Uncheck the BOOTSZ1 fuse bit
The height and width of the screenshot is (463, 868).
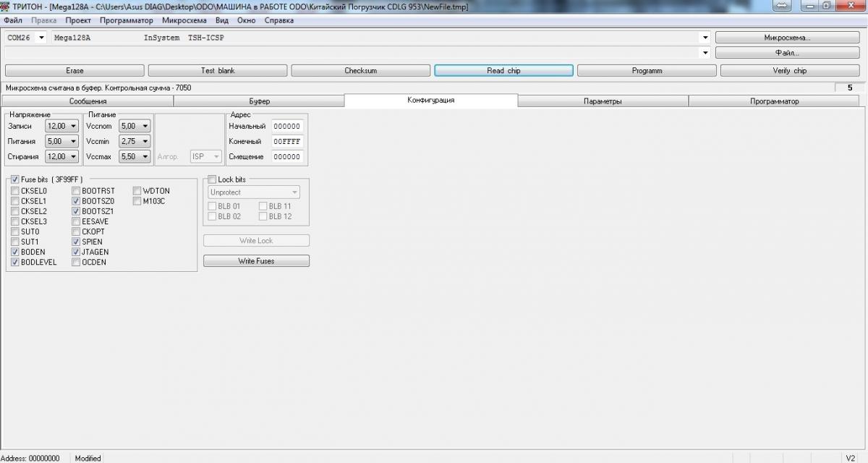coord(76,211)
